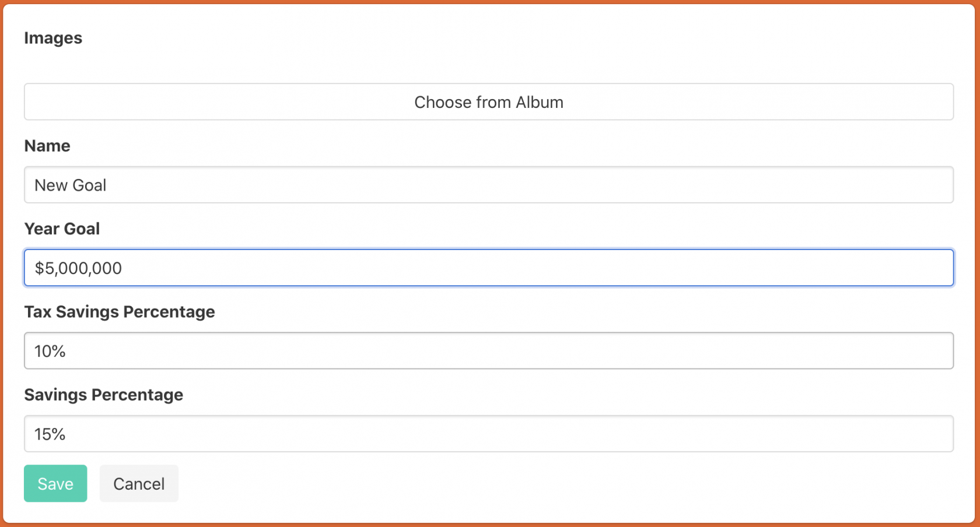This screenshot has height=527, width=980.
Task: Cancel the goal form
Action: pyautogui.click(x=139, y=483)
